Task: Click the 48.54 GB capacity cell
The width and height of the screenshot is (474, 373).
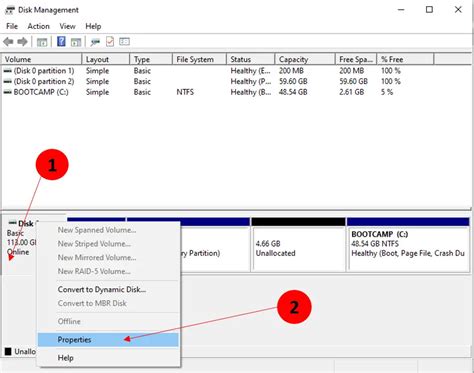Action: point(293,92)
